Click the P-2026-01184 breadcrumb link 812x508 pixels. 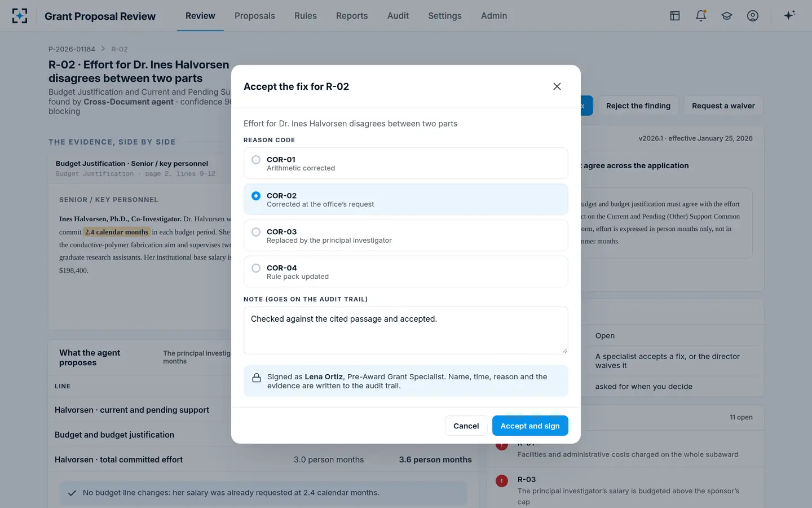coord(72,49)
